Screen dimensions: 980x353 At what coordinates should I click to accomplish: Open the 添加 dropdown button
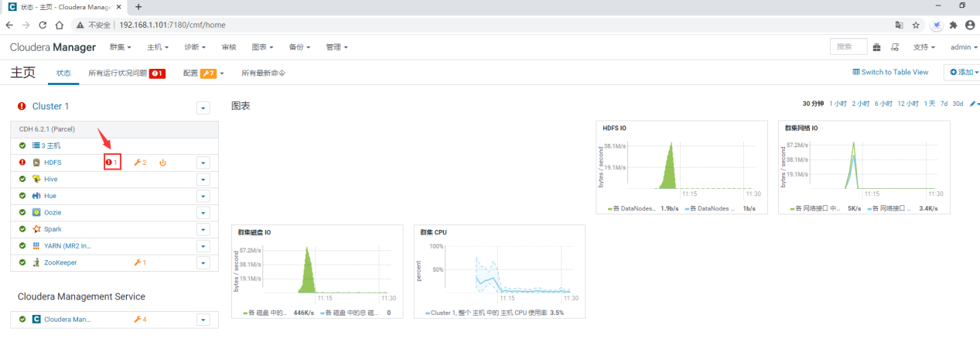(963, 72)
